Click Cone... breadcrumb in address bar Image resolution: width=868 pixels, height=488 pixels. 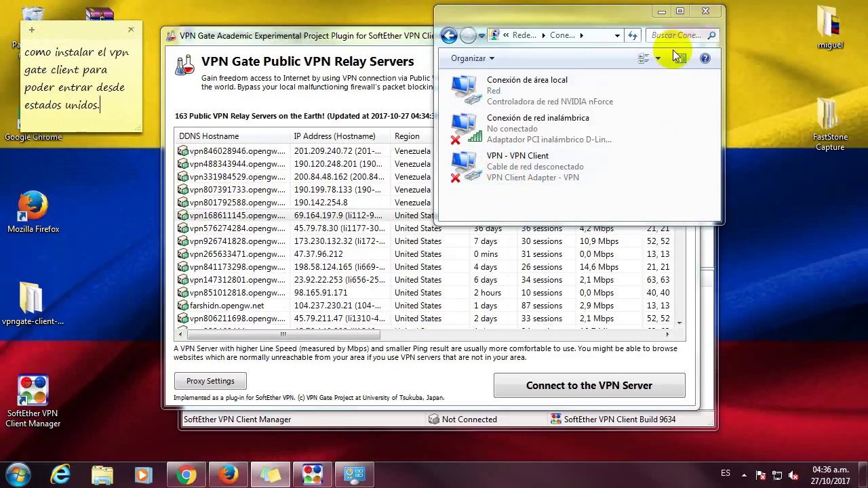coord(562,35)
